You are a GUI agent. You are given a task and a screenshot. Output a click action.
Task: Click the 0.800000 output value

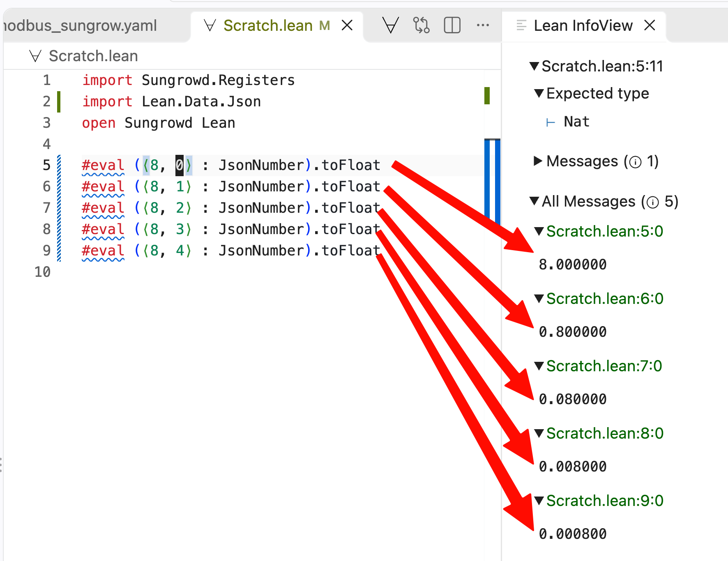(x=573, y=332)
